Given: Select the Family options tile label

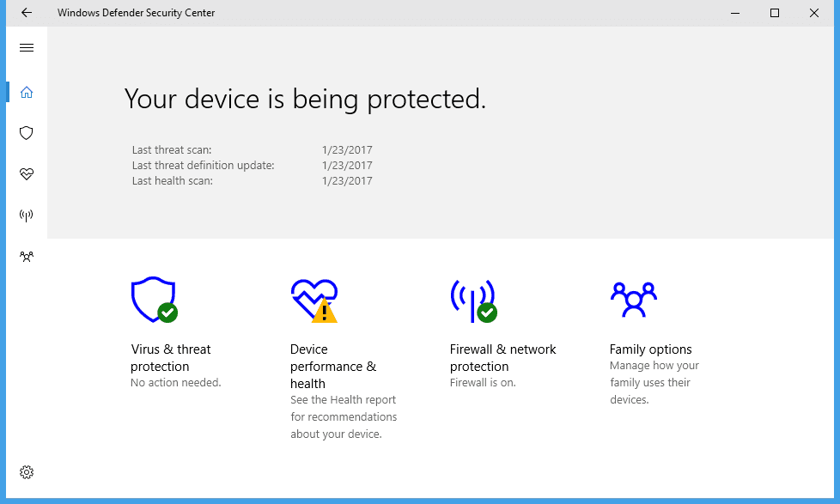Looking at the screenshot, I should pos(650,349).
